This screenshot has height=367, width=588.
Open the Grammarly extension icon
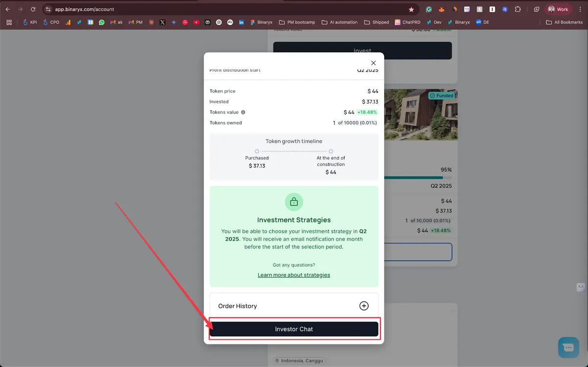click(x=429, y=9)
